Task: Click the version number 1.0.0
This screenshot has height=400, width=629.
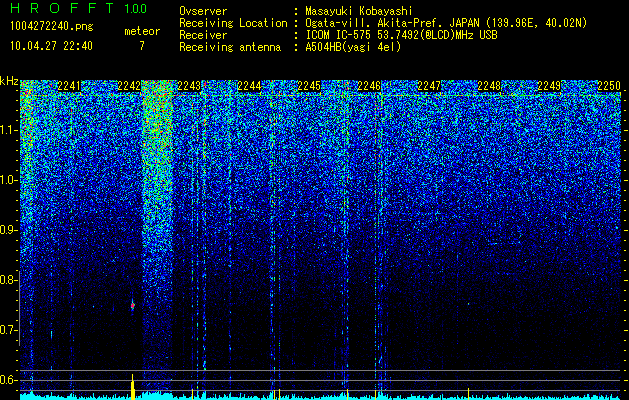Action: [x=136, y=8]
